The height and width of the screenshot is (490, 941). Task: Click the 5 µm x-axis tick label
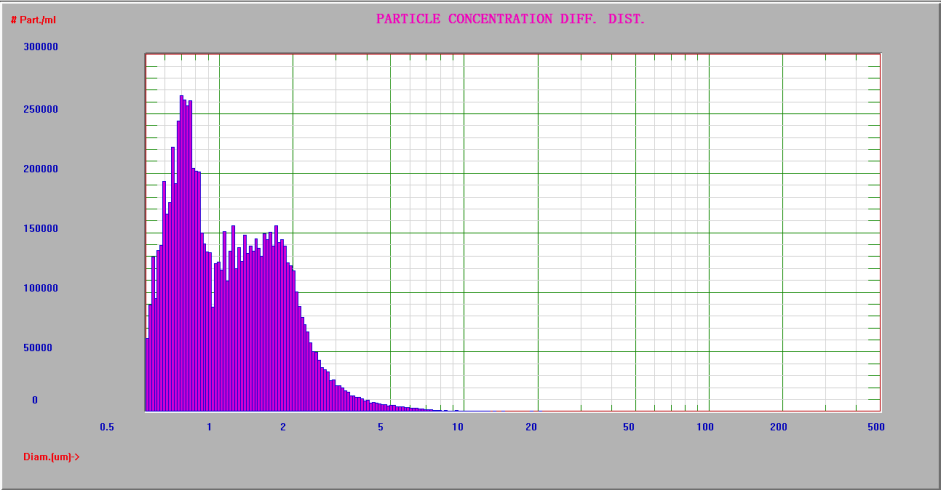(x=380, y=427)
